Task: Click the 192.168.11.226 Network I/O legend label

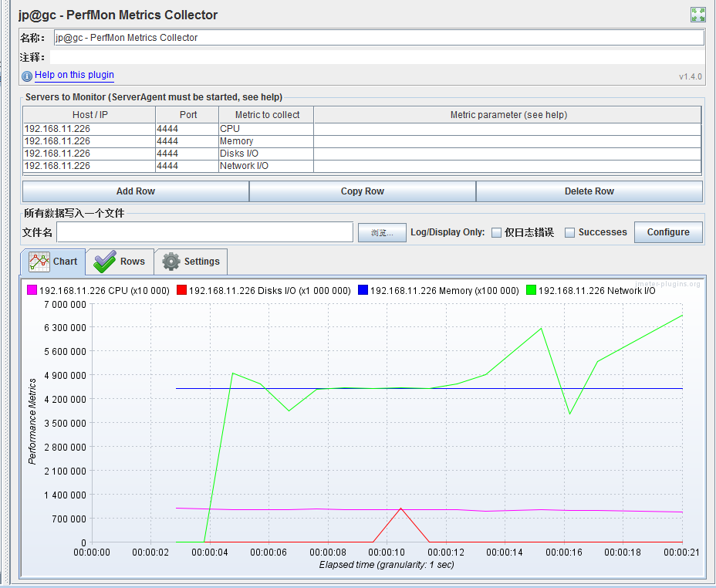Action: click(597, 291)
